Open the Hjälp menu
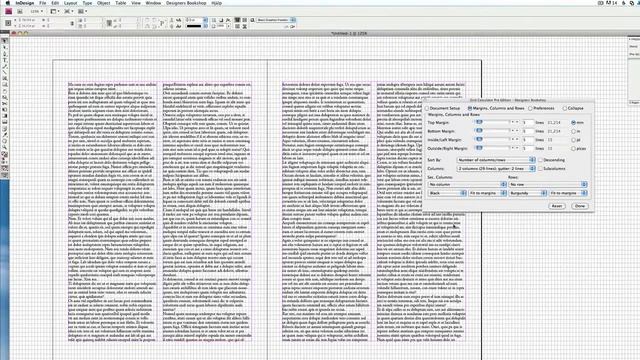The width and height of the screenshot is (640, 360). [217, 3]
